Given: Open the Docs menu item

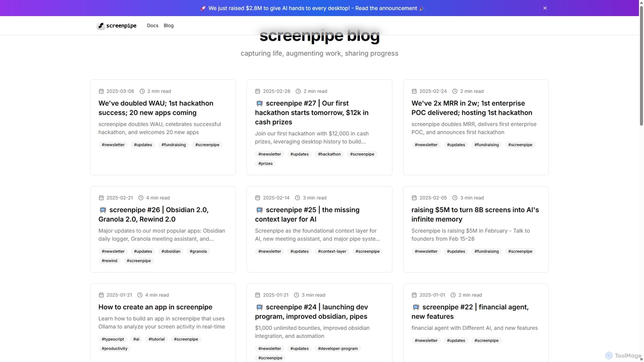Looking at the screenshot, I should pos(152,26).
